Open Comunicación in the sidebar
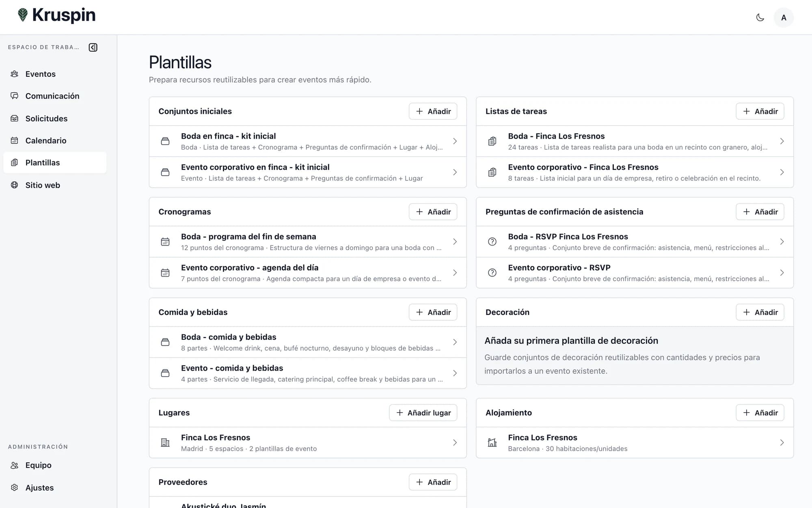Screen dimensions: 812x508 tap(55, 96)
